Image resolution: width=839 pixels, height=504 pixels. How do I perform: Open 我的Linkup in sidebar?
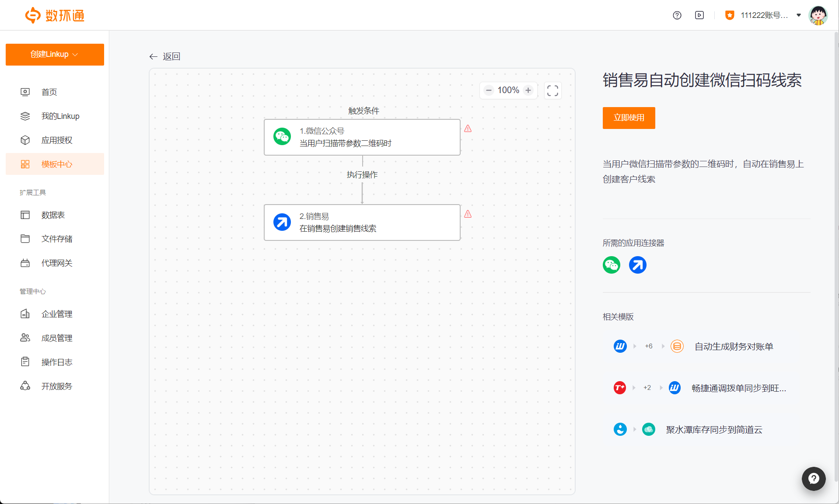(x=55, y=116)
